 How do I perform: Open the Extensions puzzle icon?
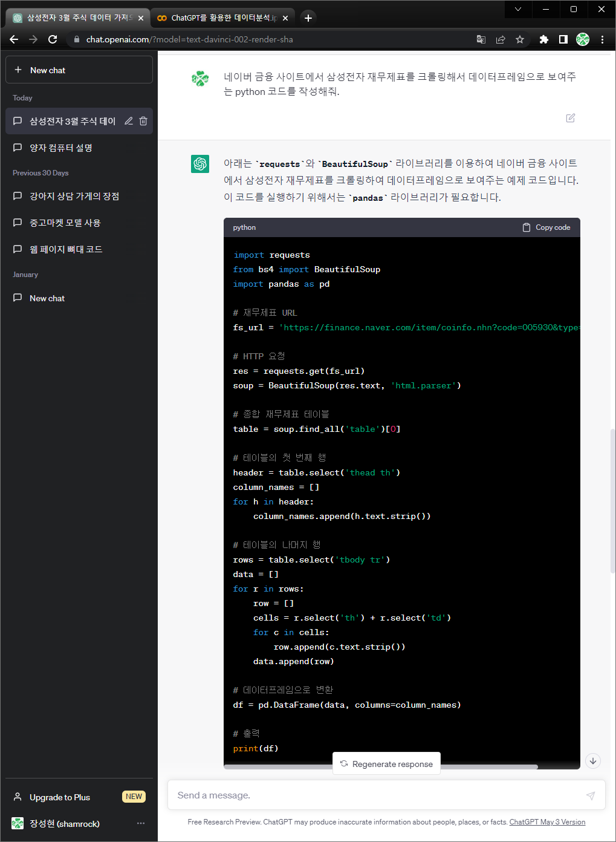click(x=543, y=39)
